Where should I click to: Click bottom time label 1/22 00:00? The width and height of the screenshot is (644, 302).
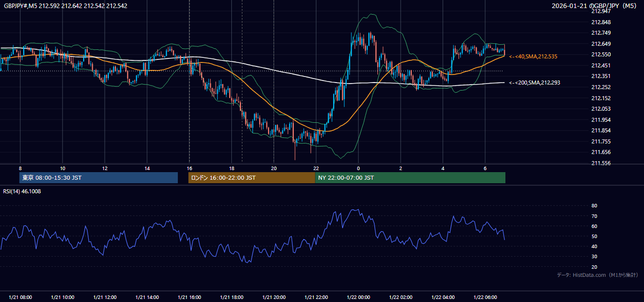tap(358, 297)
